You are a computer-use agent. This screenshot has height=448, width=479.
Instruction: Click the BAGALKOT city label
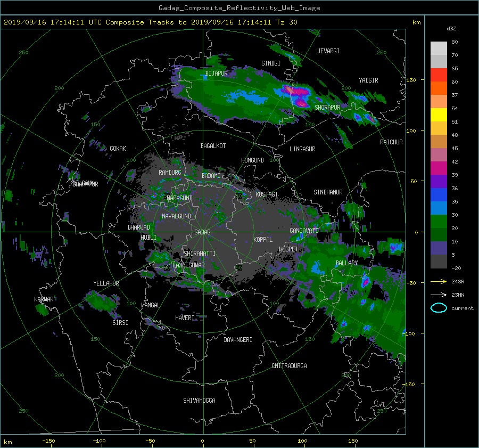(213, 146)
